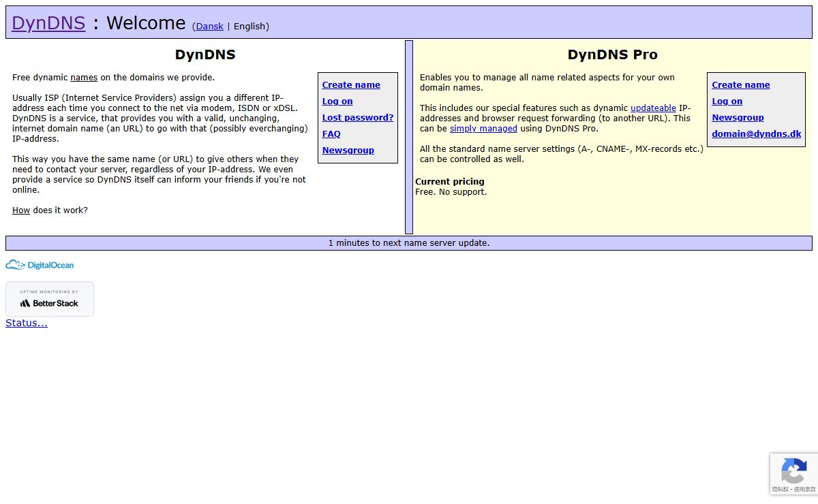Click Log on in the DynDNS Pro box
The image size is (818, 504).
pyautogui.click(x=727, y=101)
